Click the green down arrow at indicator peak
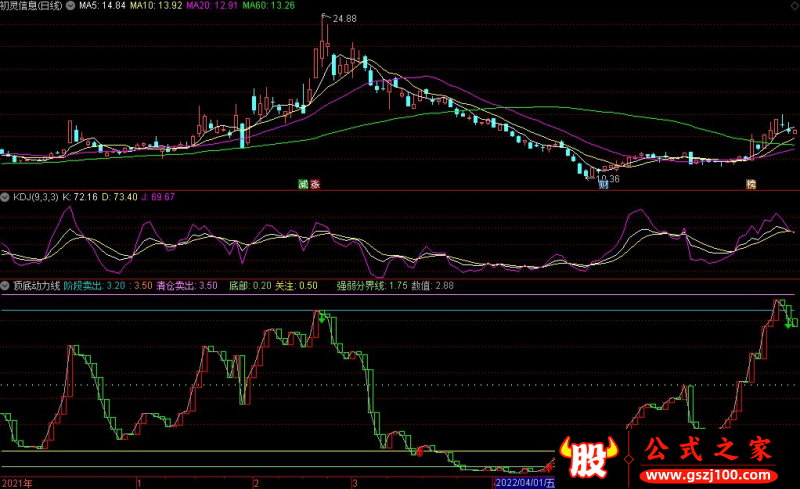The height and width of the screenshot is (489, 800). tap(788, 322)
